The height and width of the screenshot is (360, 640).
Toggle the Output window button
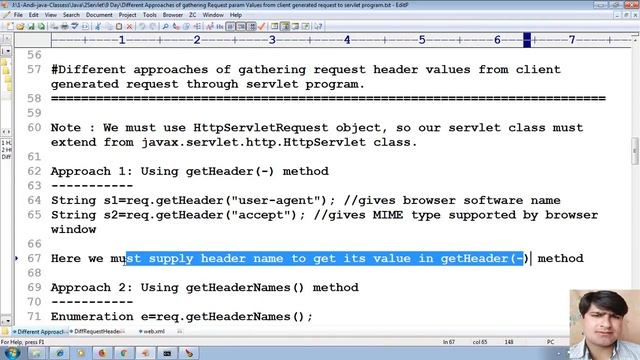coord(295,27)
